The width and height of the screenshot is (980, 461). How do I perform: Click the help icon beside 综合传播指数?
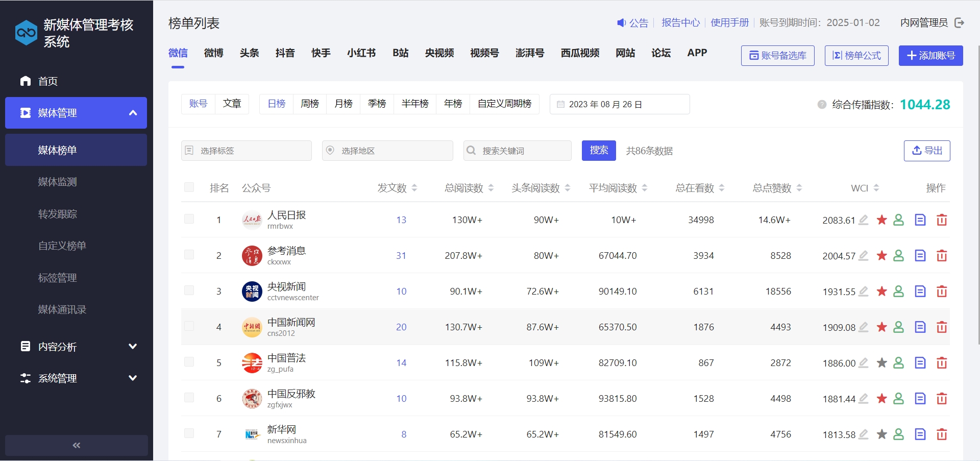coord(822,105)
